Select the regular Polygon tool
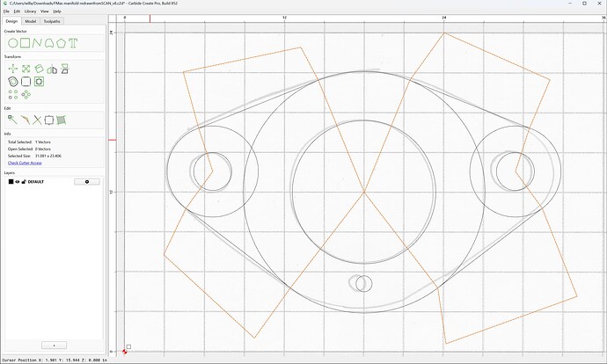Screen dimensions: 607x364 pos(61,43)
